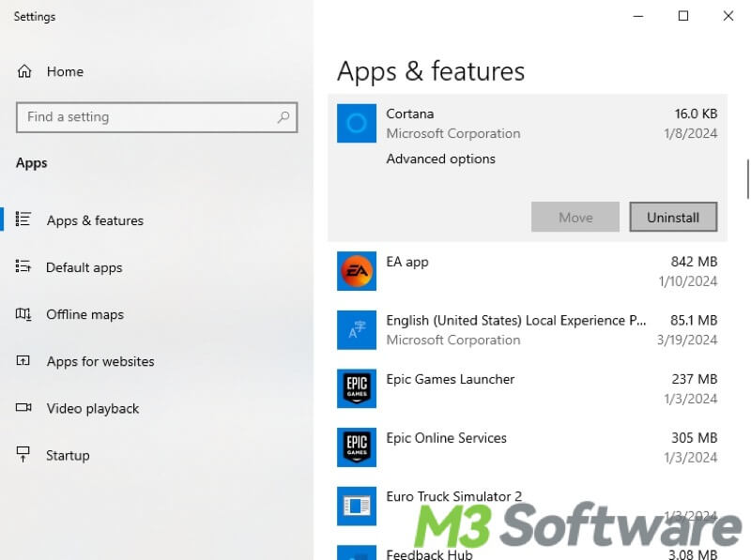Click the Apps for websites icon
Screen dimensions: 751x560
click(23, 360)
